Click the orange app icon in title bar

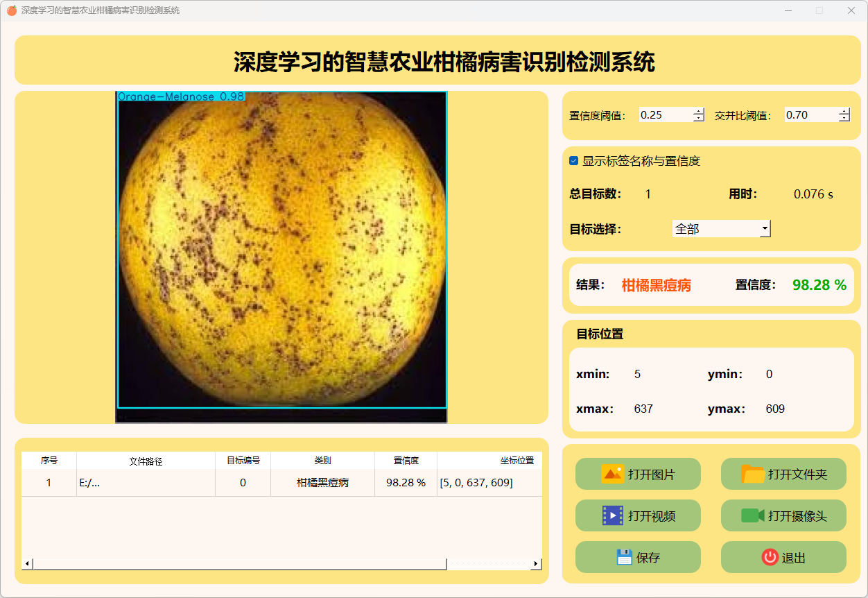click(x=12, y=10)
